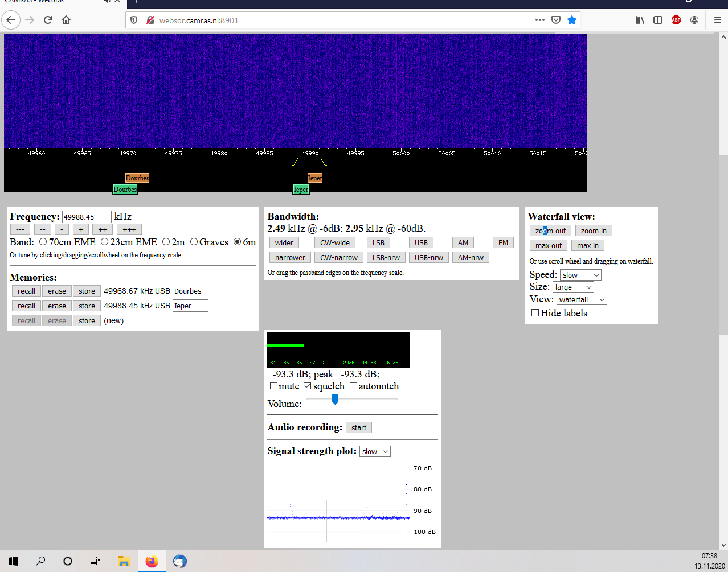Open the page actions three-dot menu
The width and height of the screenshot is (728, 572).
[540, 20]
